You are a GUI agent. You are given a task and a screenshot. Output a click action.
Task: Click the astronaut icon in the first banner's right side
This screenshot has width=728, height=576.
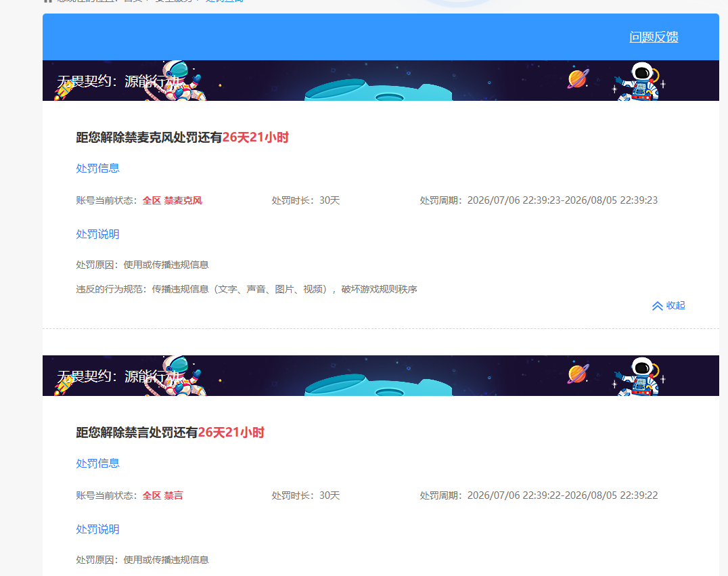[x=639, y=82]
